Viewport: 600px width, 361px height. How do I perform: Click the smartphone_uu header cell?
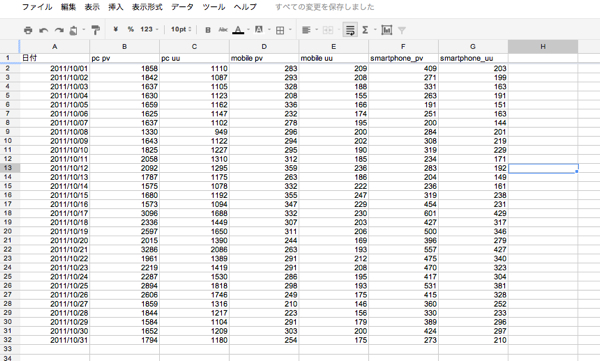point(473,58)
